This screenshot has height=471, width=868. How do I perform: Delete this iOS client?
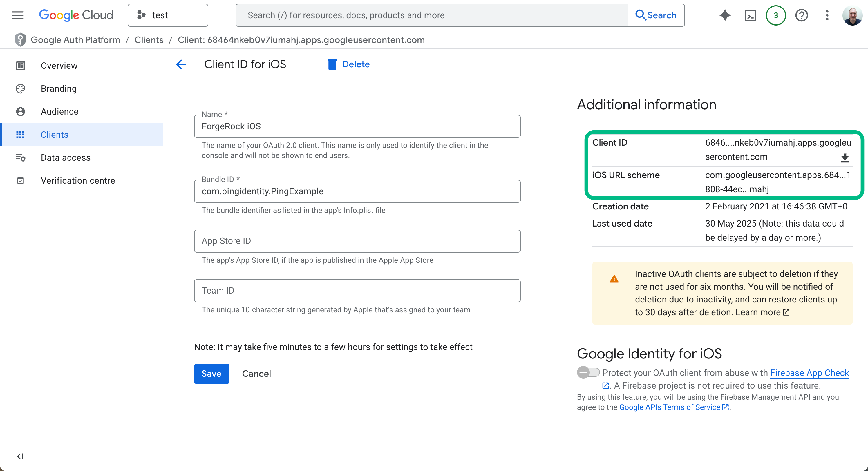(x=348, y=64)
